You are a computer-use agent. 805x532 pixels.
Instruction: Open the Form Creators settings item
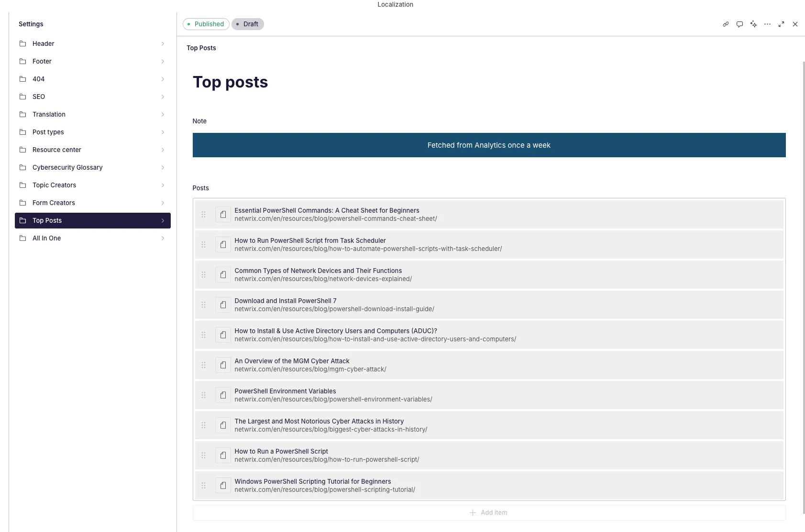[x=93, y=203]
